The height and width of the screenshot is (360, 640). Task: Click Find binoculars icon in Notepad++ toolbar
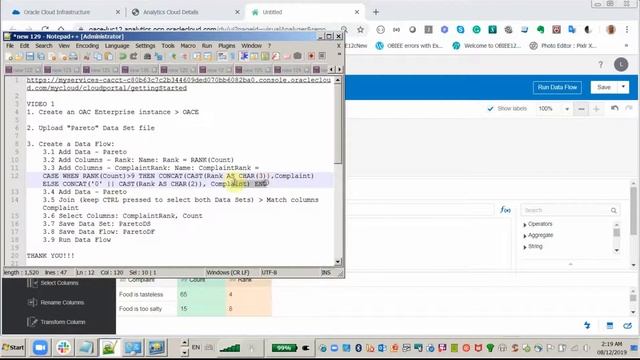pyautogui.click(x=147, y=56)
